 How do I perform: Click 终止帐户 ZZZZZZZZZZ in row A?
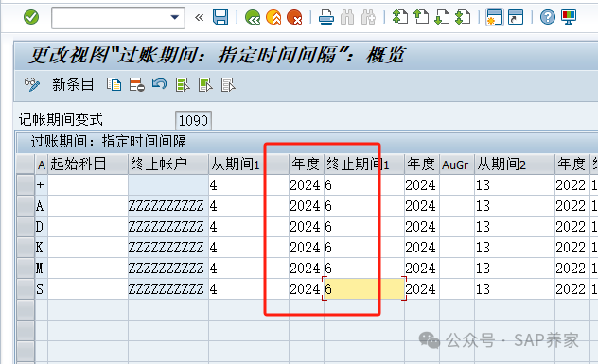click(x=168, y=206)
